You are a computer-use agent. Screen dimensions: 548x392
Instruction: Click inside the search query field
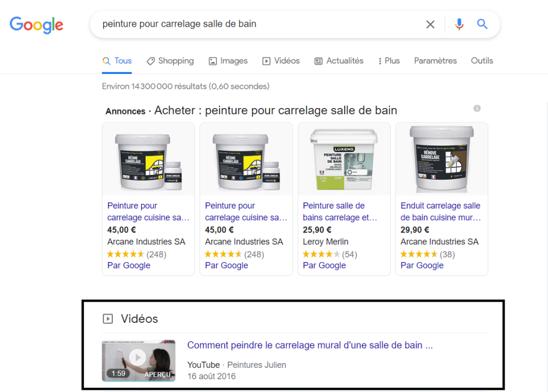coord(257,25)
